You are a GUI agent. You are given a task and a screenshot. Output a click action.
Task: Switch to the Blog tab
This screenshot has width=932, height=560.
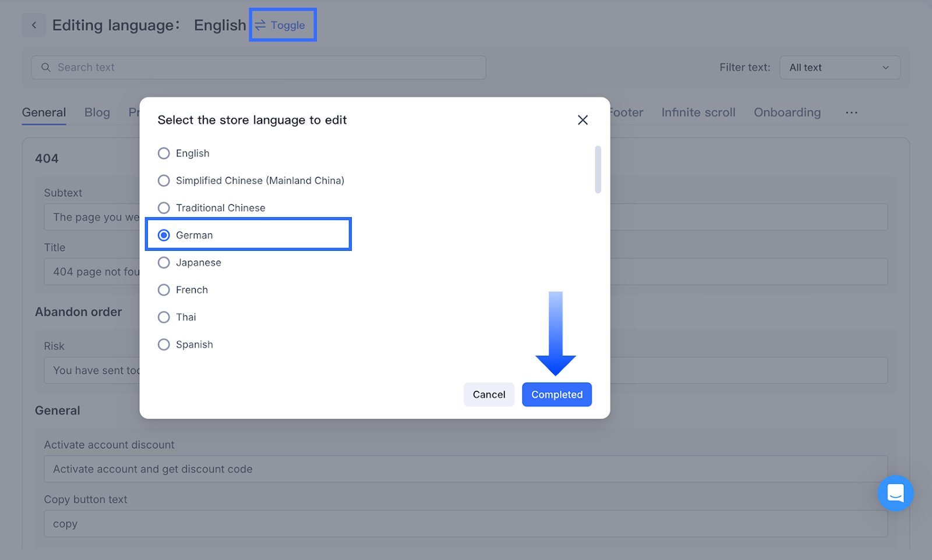pos(97,112)
